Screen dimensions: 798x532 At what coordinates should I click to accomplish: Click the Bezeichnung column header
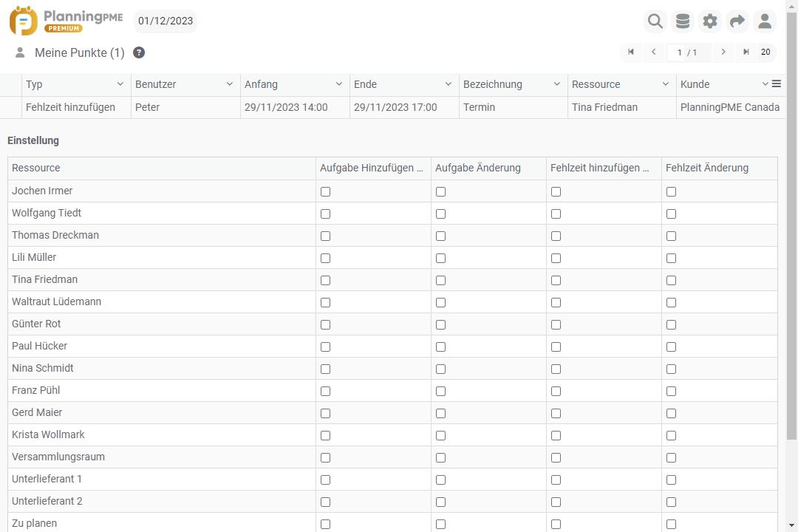493,84
